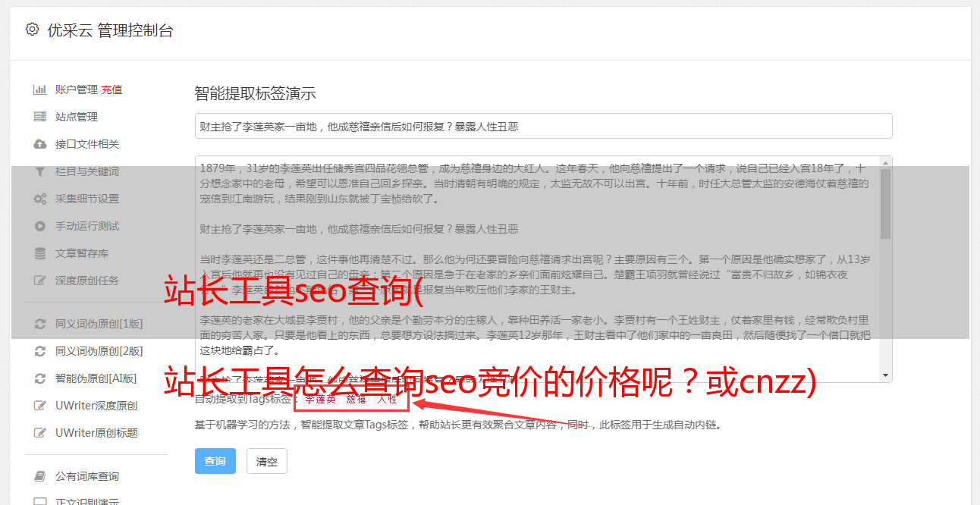Image resolution: width=980 pixels, height=505 pixels.
Task: Click the bar chart icon for 账户管理
Action: pos(40,89)
